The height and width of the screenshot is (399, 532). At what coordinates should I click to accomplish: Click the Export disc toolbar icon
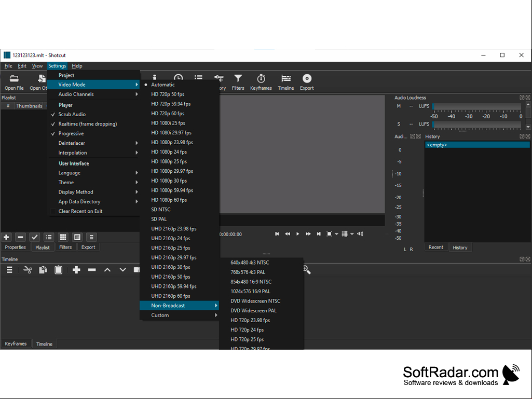(307, 82)
